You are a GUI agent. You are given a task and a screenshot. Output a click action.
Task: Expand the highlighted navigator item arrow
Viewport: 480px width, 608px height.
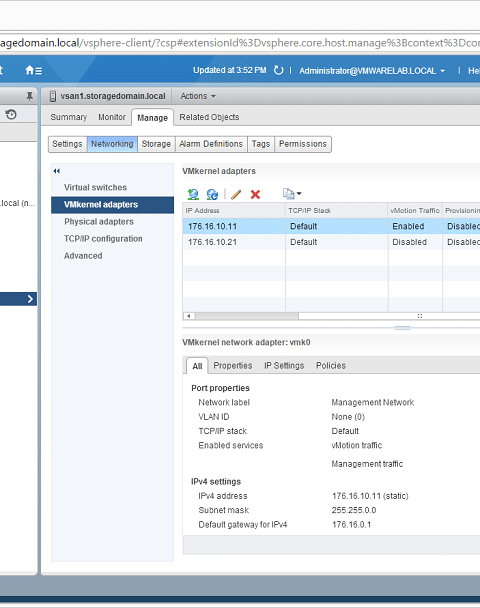click(30, 299)
